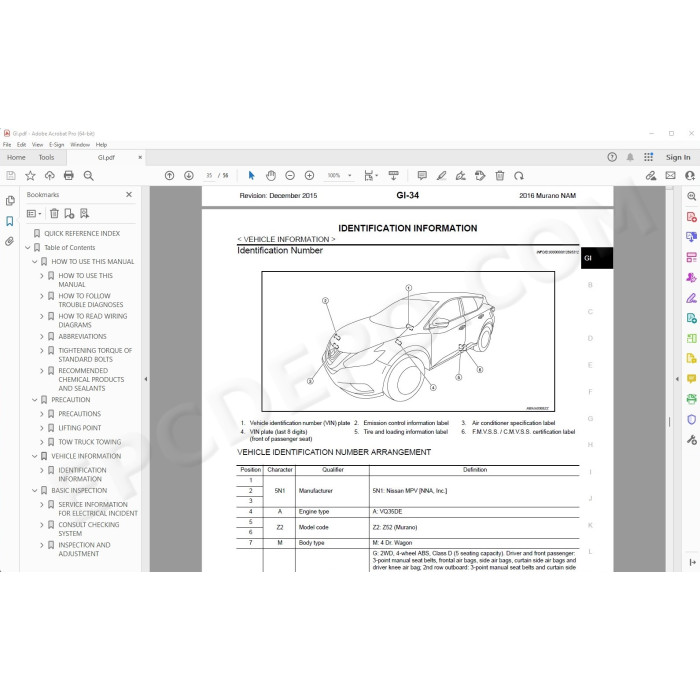
Task: Collapse VEHICLE INFORMATION section
Action: pyautogui.click(x=35, y=456)
